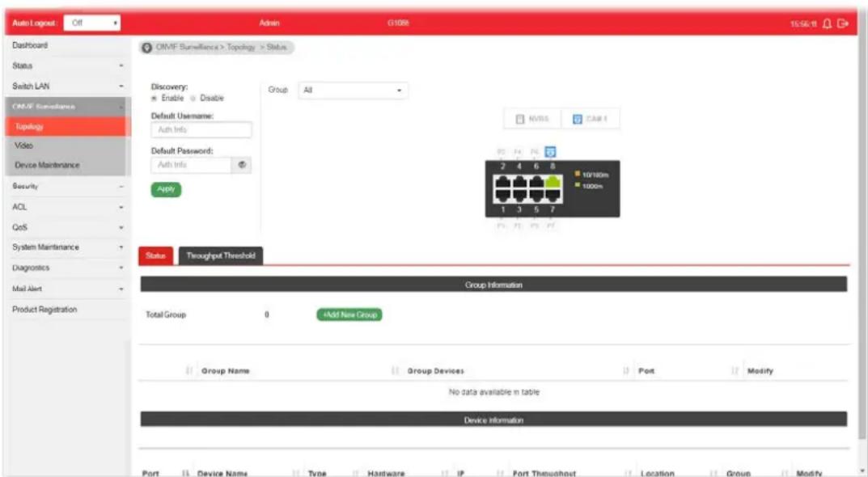
Task: Click switch port 2 jack
Action: [x=502, y=183]
